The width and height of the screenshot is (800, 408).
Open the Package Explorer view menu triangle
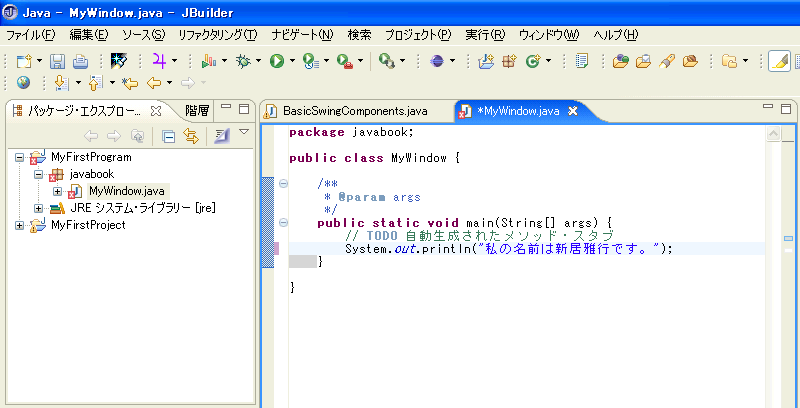coord(243,132)
